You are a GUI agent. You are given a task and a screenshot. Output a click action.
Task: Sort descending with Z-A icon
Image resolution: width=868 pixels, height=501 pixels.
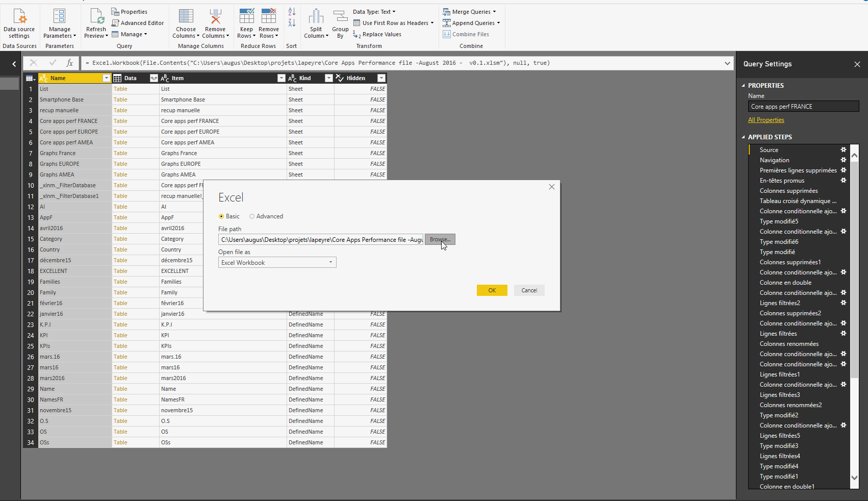point(292,23)
